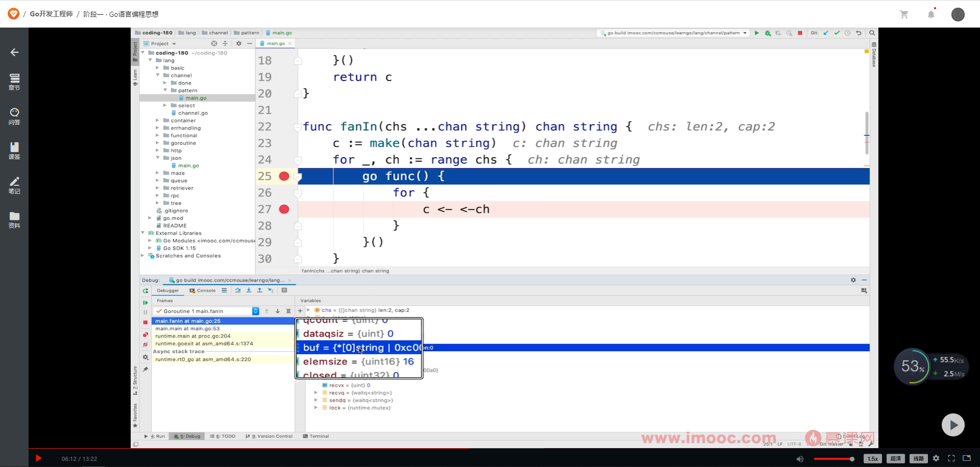Toggle code fold at line 26
This screenshot has height=467, width=980.
point(298,193)
